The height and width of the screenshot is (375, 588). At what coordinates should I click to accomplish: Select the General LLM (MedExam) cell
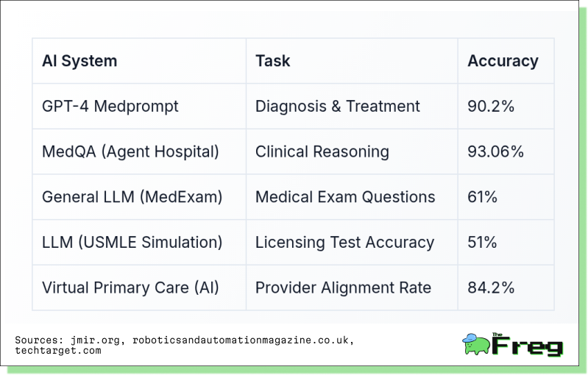(132, 197)
